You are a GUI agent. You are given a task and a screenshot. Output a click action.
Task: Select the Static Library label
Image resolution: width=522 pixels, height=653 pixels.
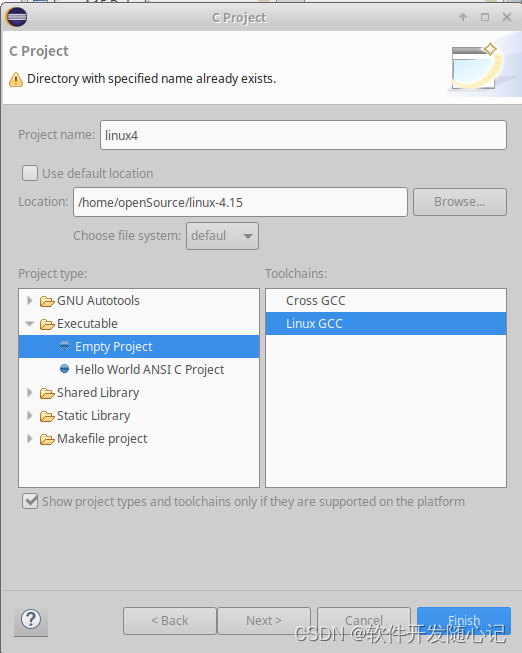pos(94,416)
